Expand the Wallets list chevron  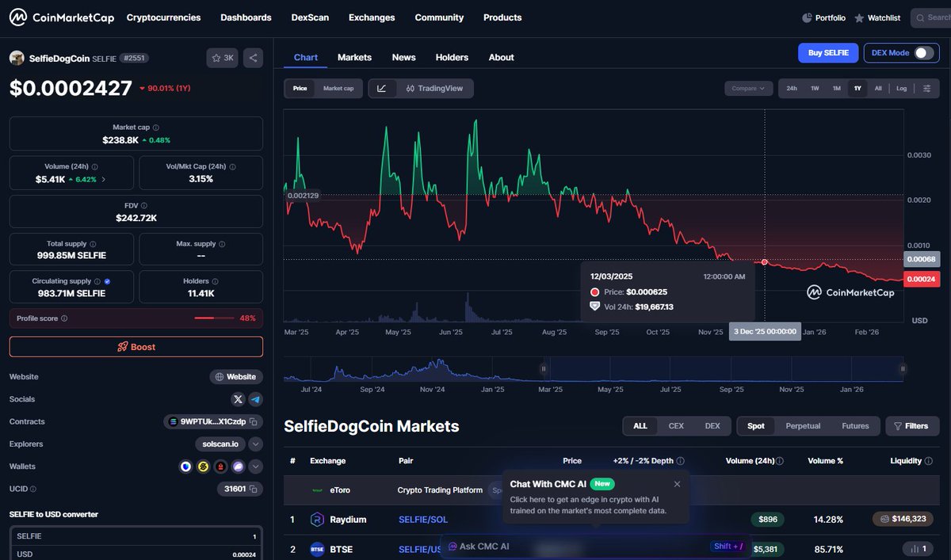(255, 467)
